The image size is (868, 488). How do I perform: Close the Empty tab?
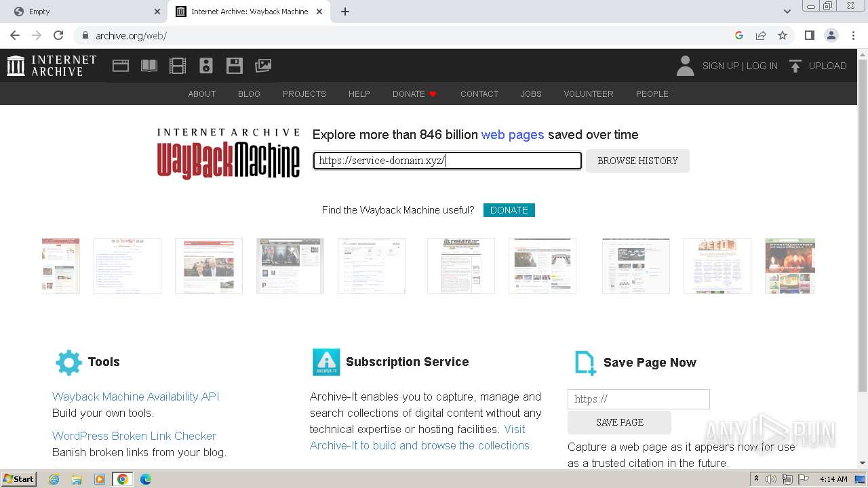coord(157,12)
